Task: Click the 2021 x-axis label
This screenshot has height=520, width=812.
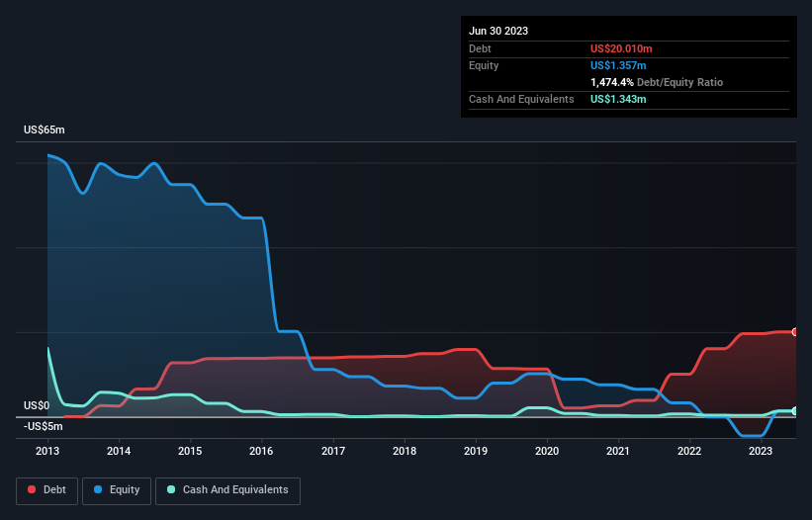Action: pos(618,451)
